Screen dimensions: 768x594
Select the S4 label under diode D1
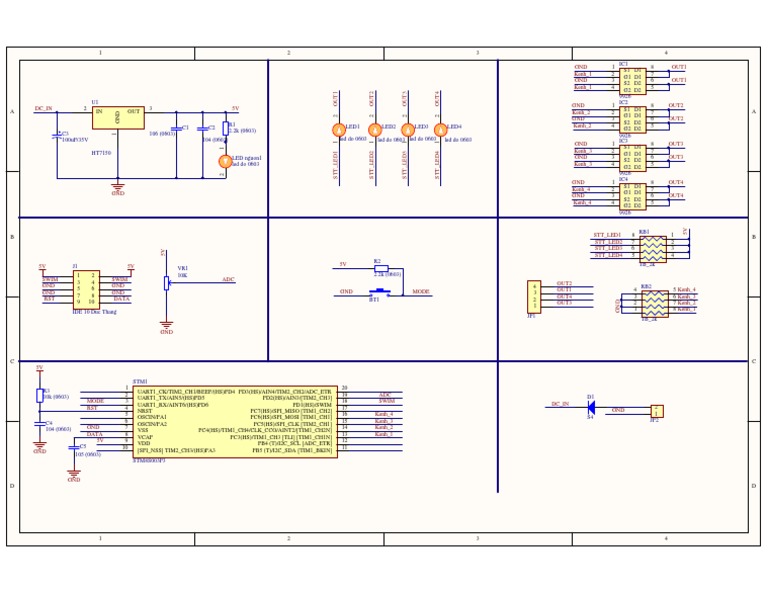point(590,417)
